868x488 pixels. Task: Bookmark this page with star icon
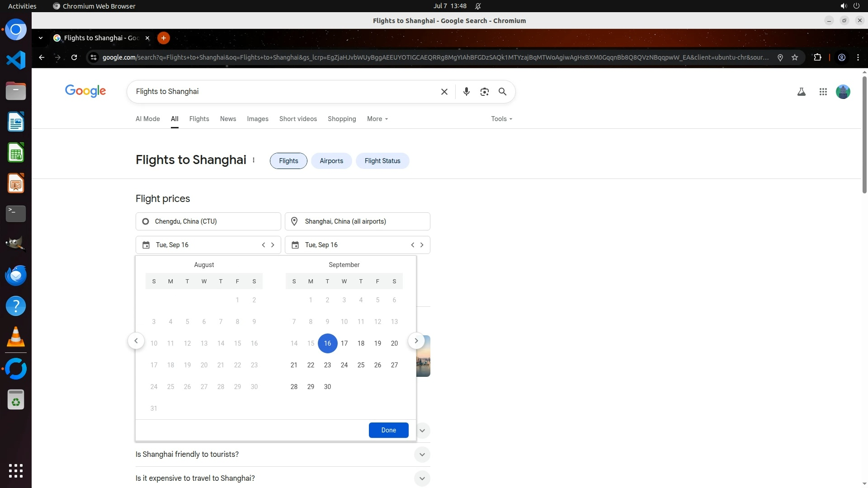795,57
